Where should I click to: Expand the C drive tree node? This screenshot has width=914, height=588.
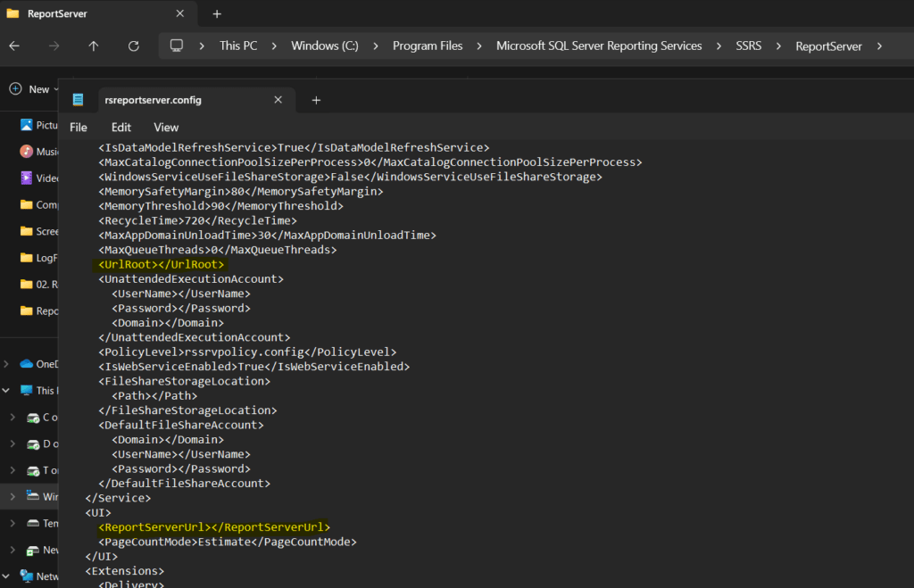(12, 418)
